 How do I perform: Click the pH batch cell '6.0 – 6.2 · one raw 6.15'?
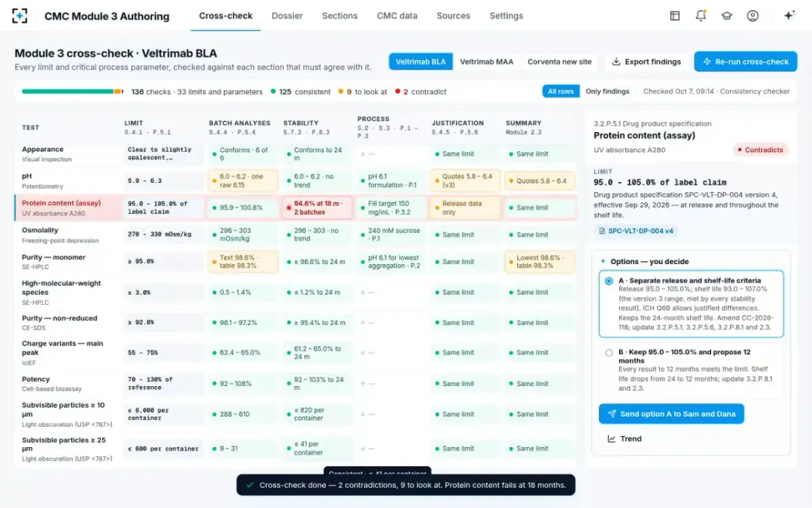pyautogui.click(x=244, y=181)
